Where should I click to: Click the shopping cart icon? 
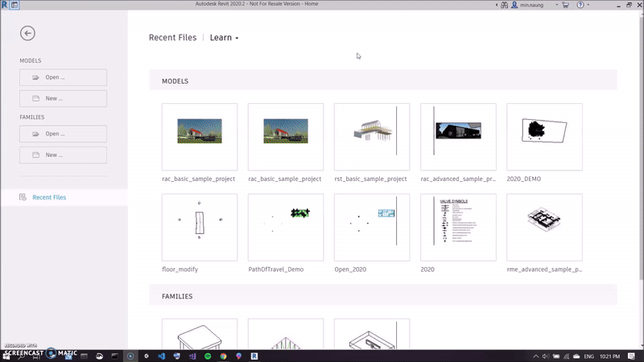click(564, 4)
